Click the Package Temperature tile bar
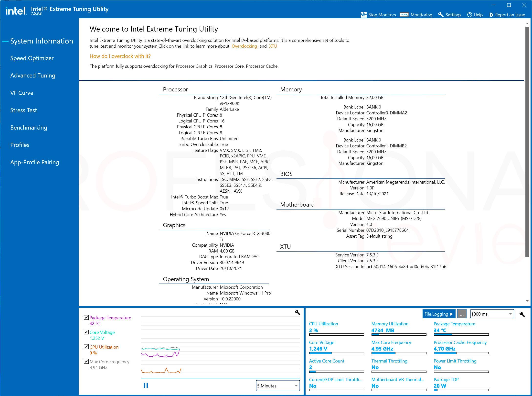 pyautogui.click(x=461, y=335)
